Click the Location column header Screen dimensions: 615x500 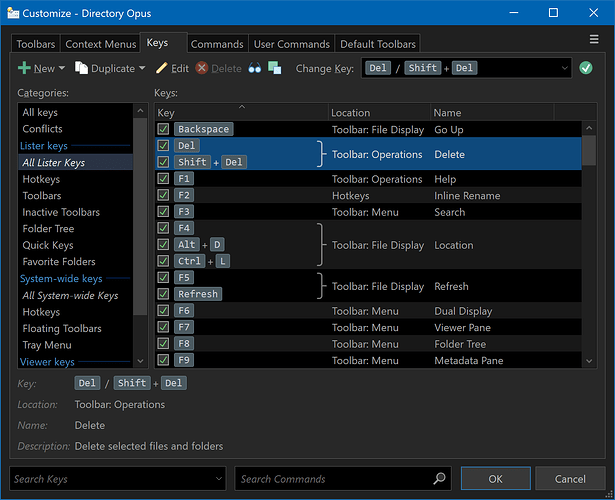[379, 113]
